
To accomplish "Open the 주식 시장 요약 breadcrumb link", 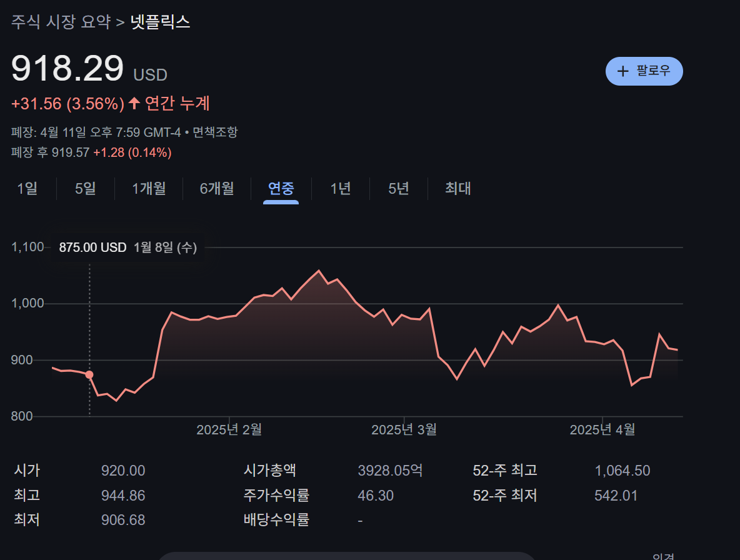I will 61,22.
